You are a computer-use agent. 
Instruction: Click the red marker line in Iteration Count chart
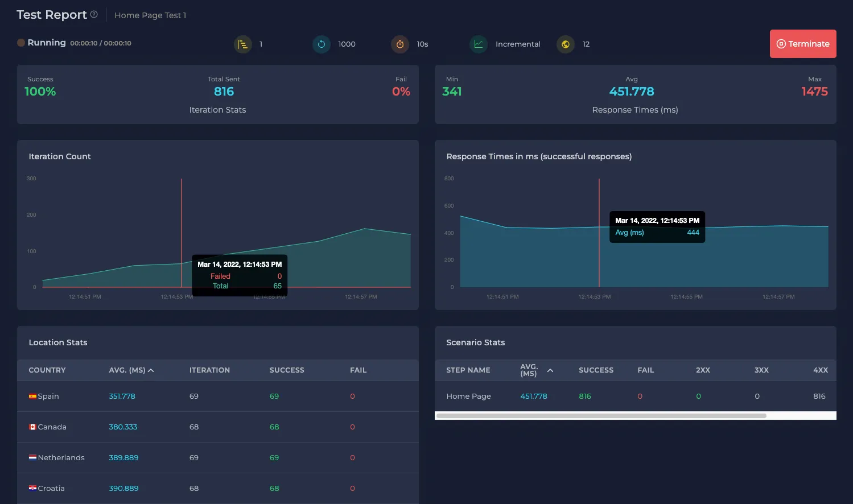(182, 233)
